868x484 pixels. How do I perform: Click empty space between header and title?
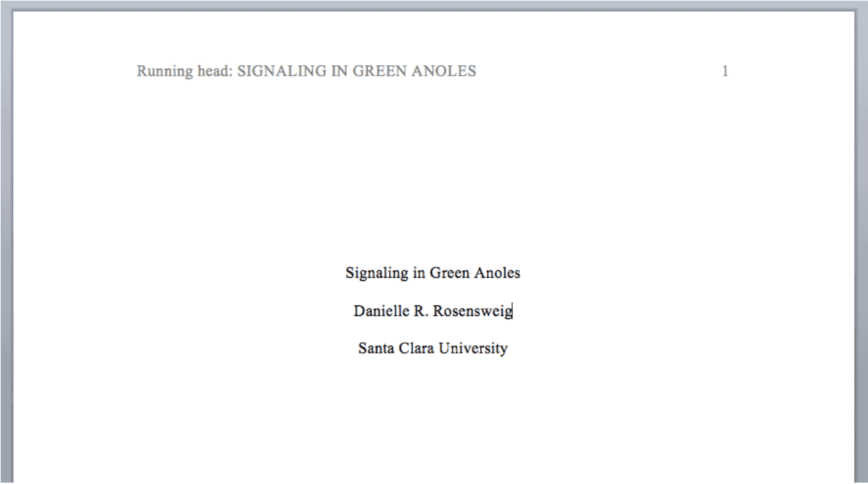432,174
